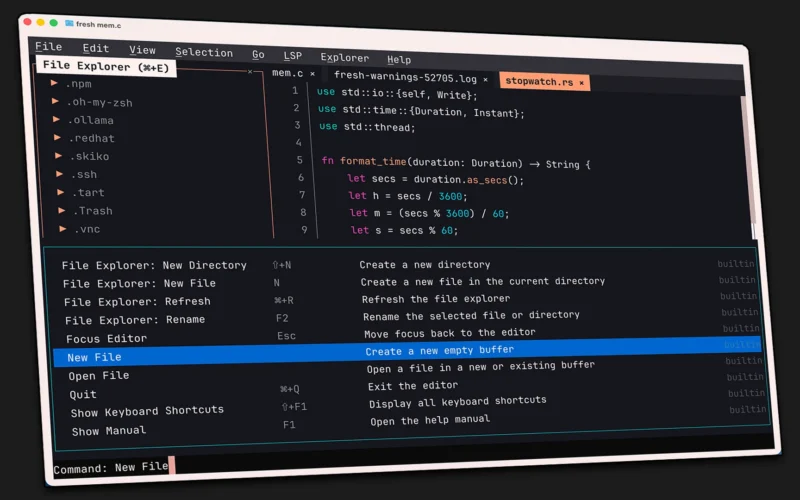The height and width of the screenshot is (500, 800).
Task: Select "Open File" in command palette
Action: (99, 375)
